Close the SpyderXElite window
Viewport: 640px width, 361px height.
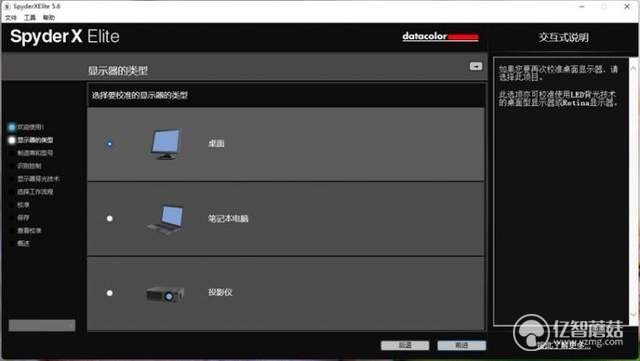627,7
